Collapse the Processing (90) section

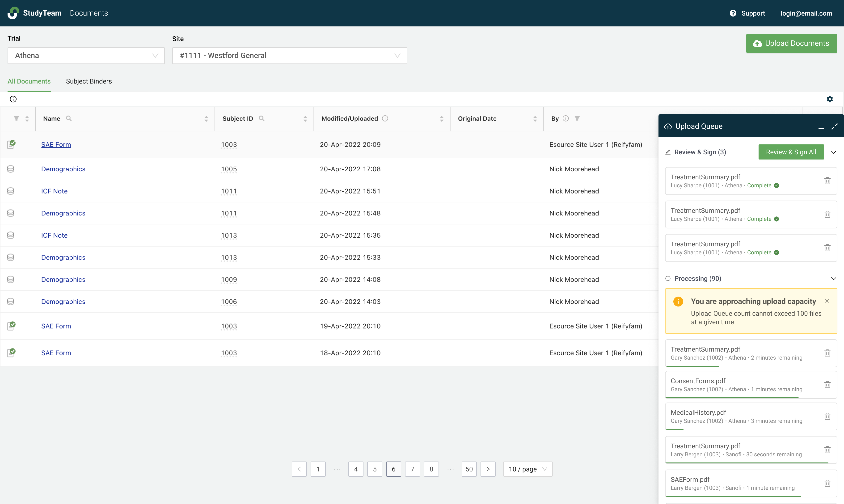click(833, 279)
